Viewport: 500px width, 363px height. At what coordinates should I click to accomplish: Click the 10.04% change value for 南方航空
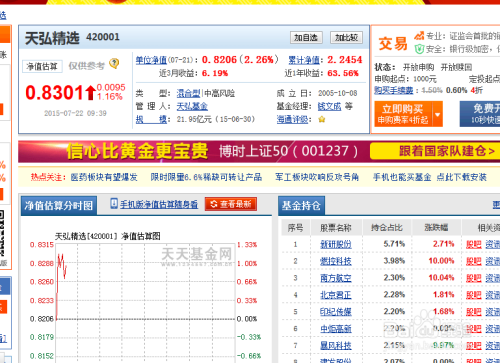coord(441,278)
